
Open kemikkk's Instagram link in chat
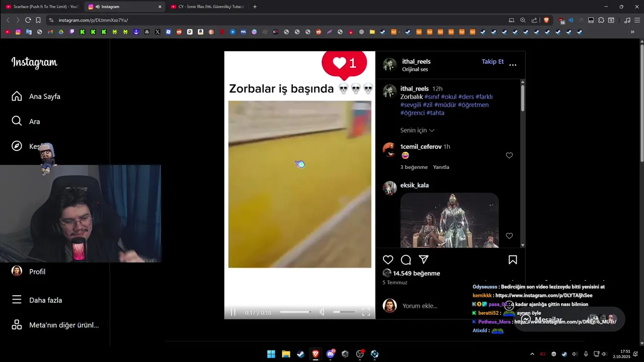[544, 295]
